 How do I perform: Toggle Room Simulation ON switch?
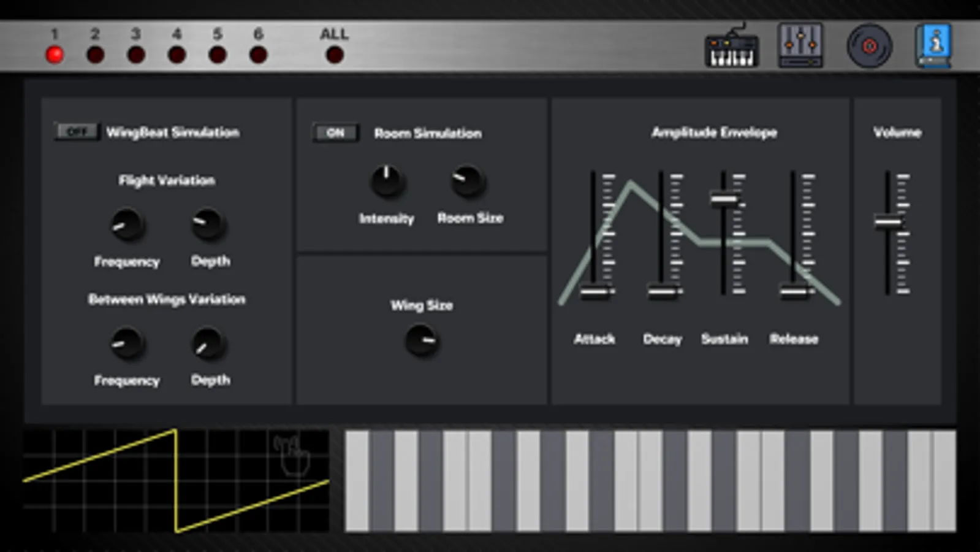coord(335,133)
